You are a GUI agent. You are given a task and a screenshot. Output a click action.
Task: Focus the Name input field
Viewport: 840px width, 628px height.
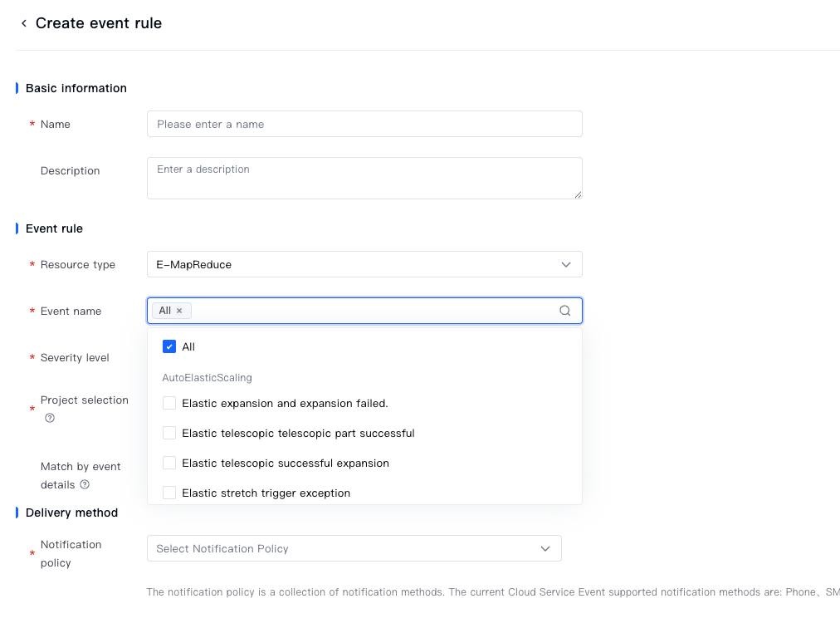point(364,124)
